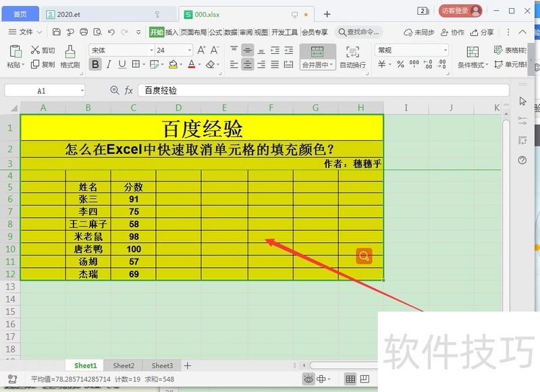The image size is (540, 392).
Task: Click column header I
Action: click(406, 108)
